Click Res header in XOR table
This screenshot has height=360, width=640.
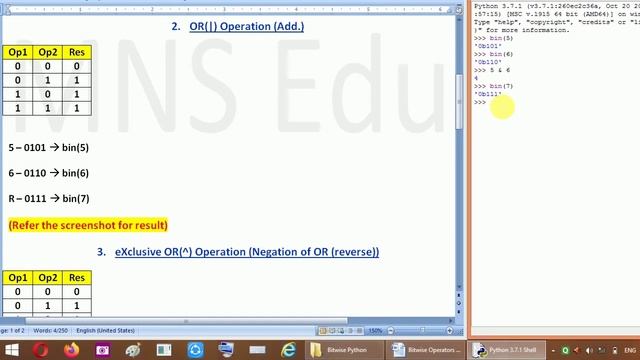(77, 278)
